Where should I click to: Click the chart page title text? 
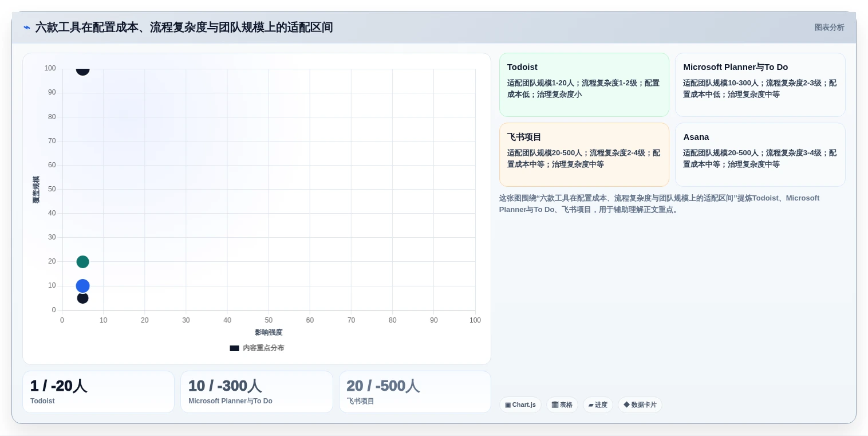pos(184,28)
